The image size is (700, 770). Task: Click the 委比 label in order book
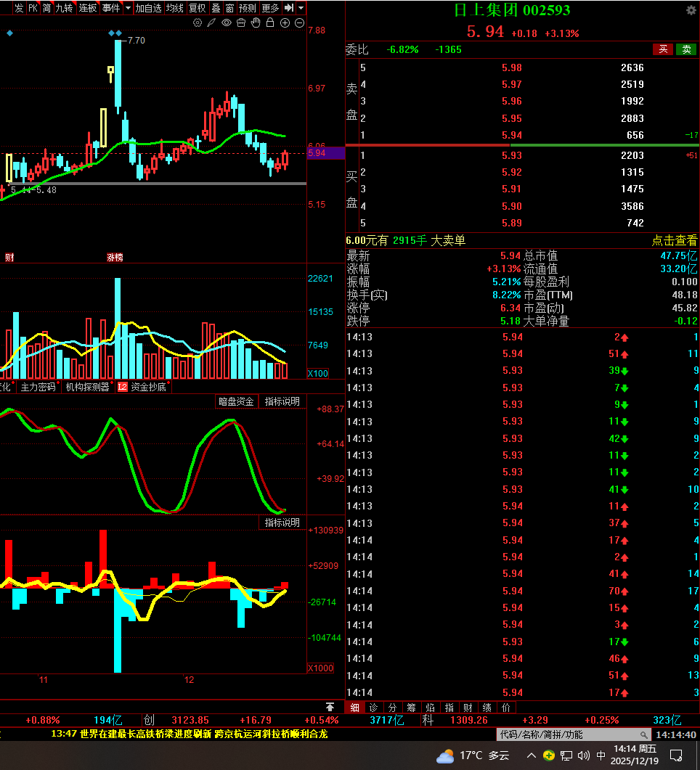tap(357, 49)
